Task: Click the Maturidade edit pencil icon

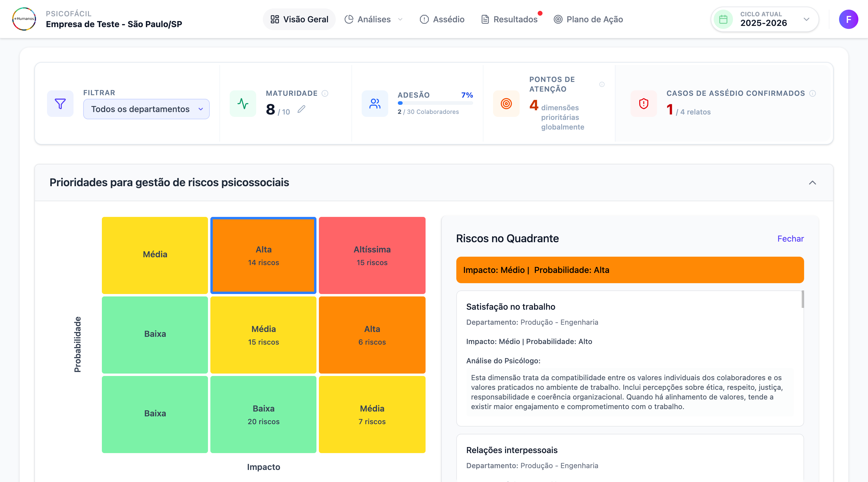Action: click(301, 109)
